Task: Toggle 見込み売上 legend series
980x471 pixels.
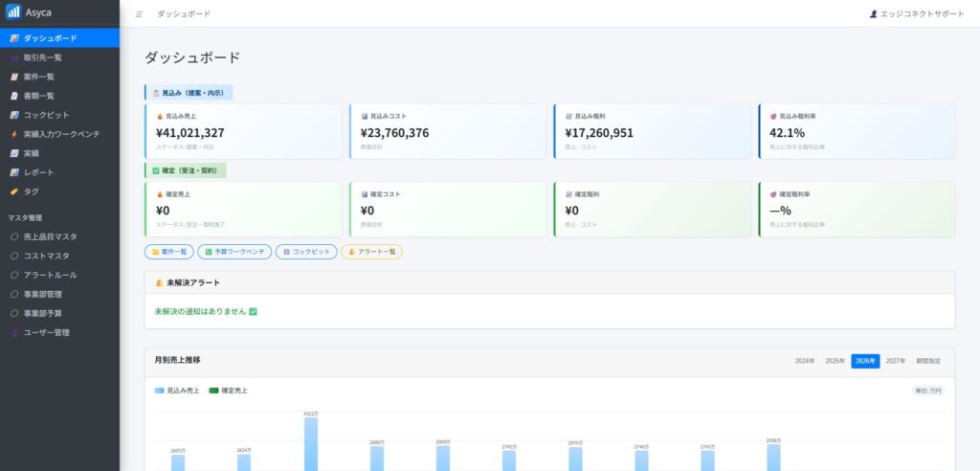Action: [176, 391]
